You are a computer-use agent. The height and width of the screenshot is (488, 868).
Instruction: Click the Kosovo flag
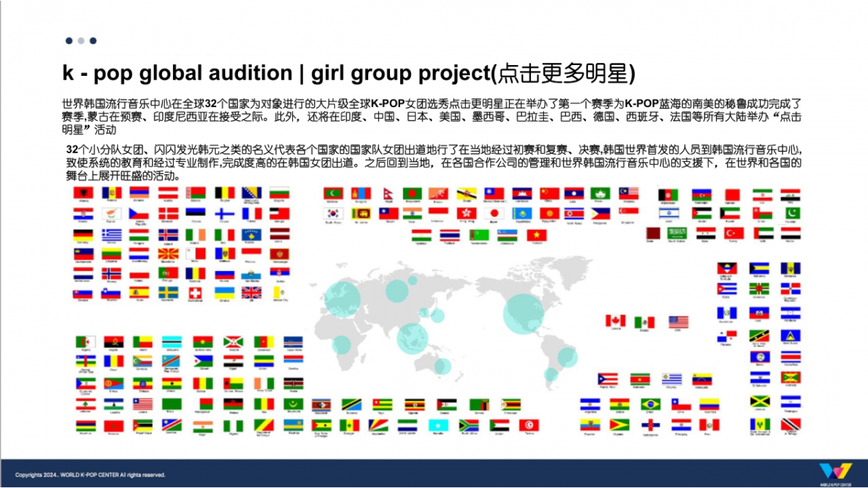tap(252, 234)
